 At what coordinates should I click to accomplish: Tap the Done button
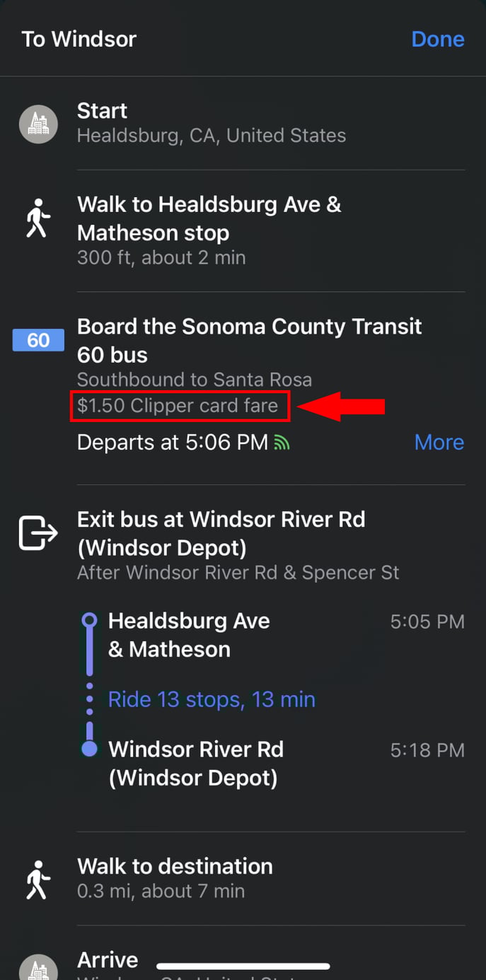point(437,39)
